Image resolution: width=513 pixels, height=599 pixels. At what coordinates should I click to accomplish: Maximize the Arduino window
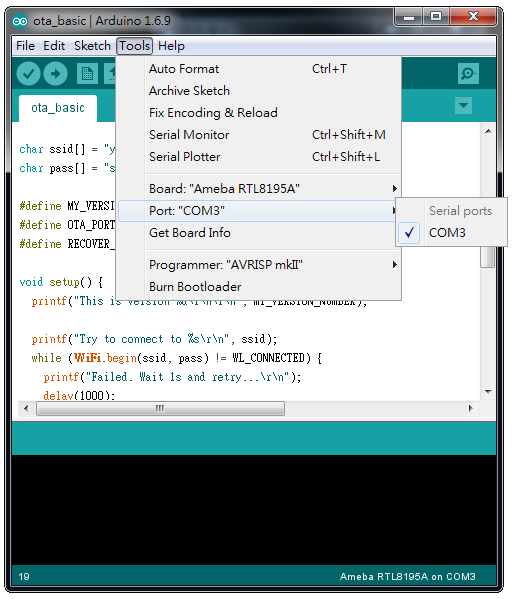click(435, 17)
